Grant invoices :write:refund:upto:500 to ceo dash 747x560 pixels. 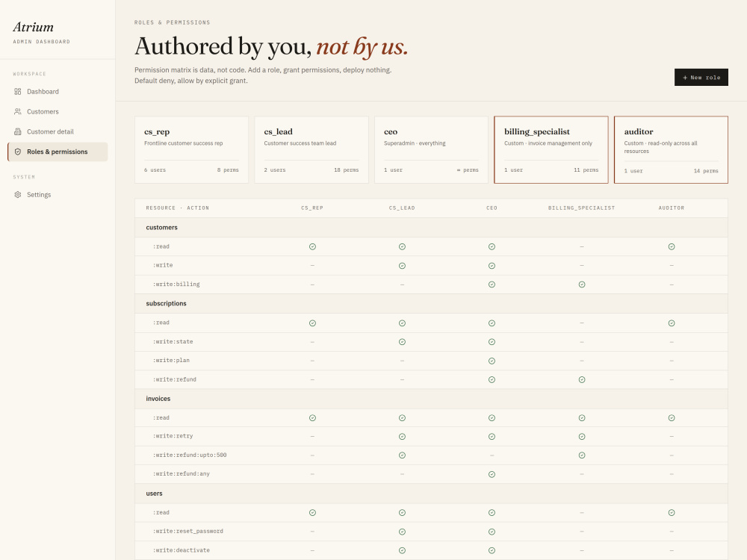point(492,455)
